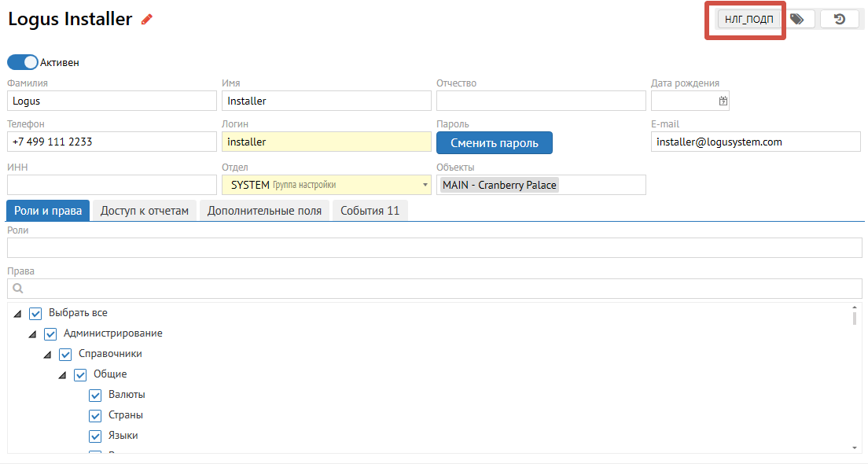Viewport: 868px width, 464px height.
Task: Open the birth date calendar picker
Action: point(723,101)
